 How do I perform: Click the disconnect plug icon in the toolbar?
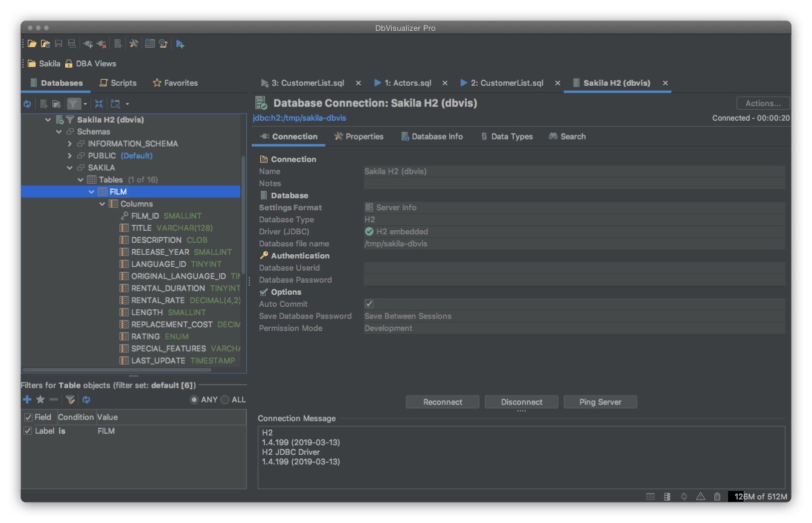point(101,43)
